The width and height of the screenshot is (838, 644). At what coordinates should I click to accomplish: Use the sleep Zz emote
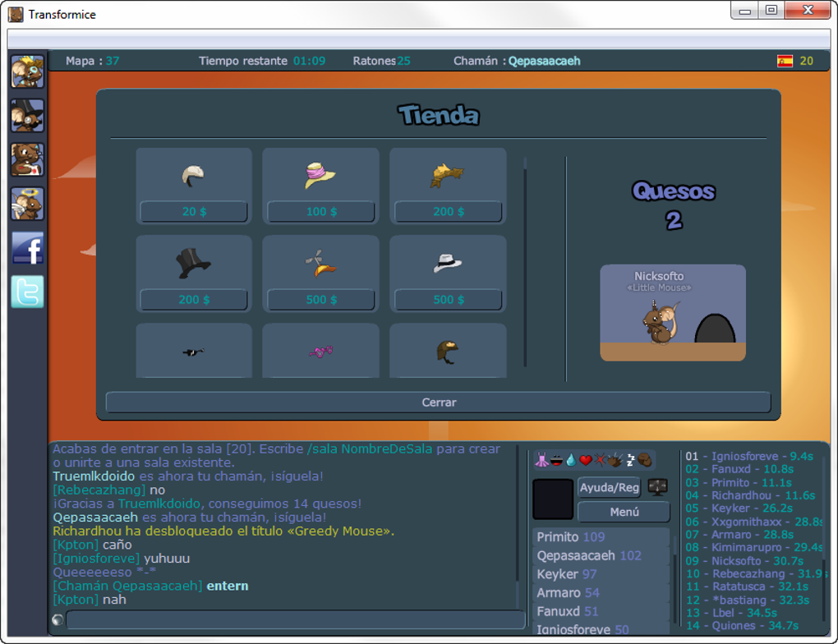click(630, 460)
